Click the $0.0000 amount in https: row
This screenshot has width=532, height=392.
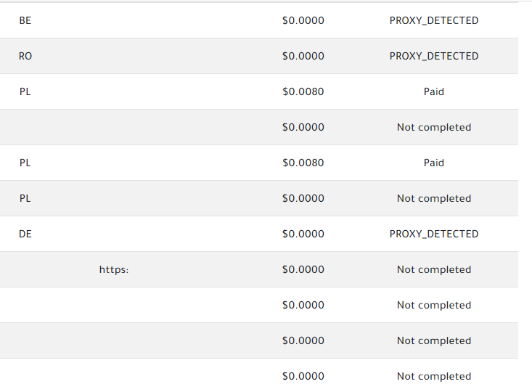(x=303, y=269)
